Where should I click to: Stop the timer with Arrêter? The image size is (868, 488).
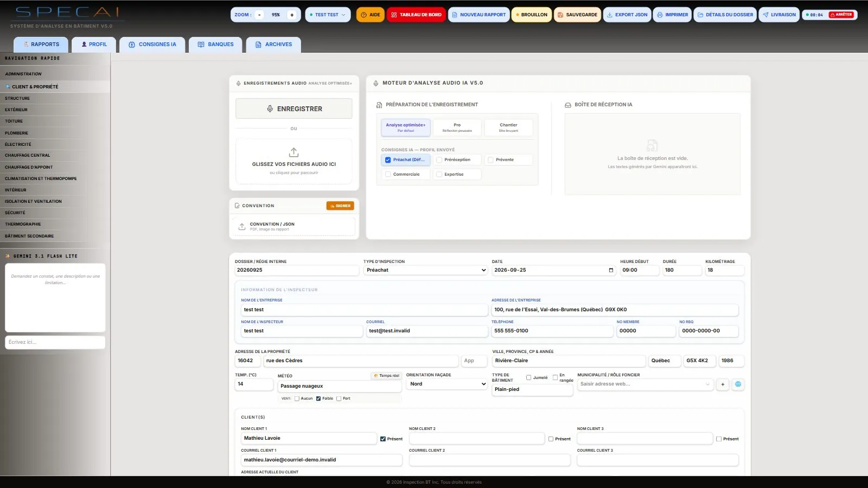(x=841, y=15)
